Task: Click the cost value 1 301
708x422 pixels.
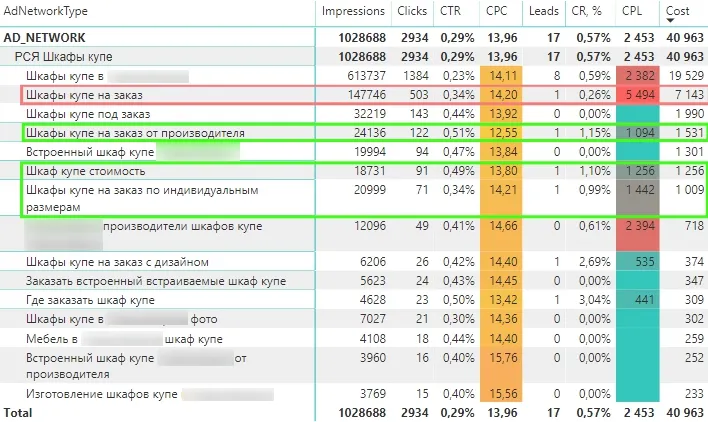Action: coord(689,152)
